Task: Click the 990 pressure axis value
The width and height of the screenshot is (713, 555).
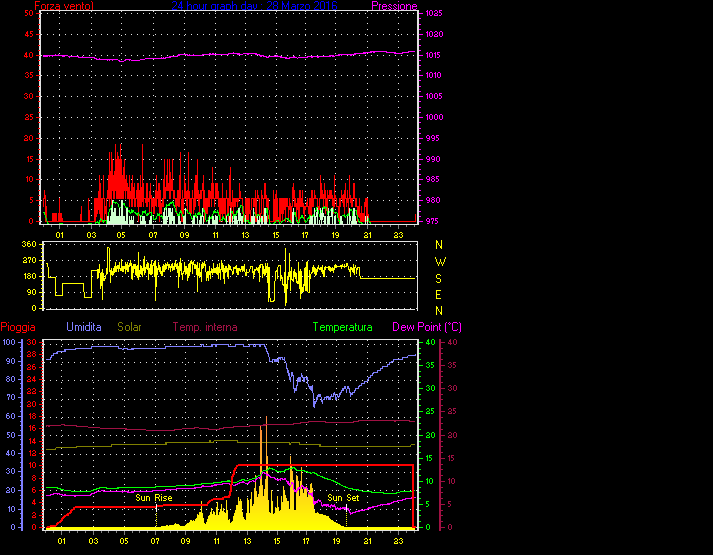Action: tap(433, 159)
